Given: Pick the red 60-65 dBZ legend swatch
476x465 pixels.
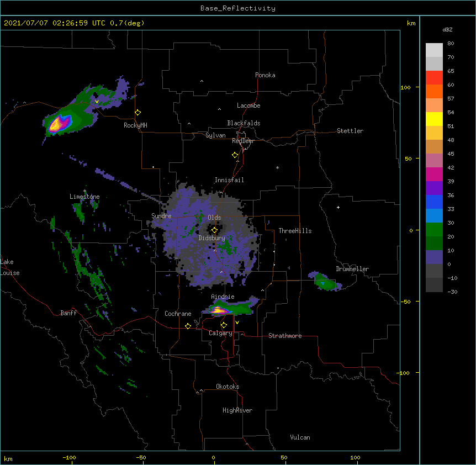Looking at the screenshot, I should tap(434, 78).
